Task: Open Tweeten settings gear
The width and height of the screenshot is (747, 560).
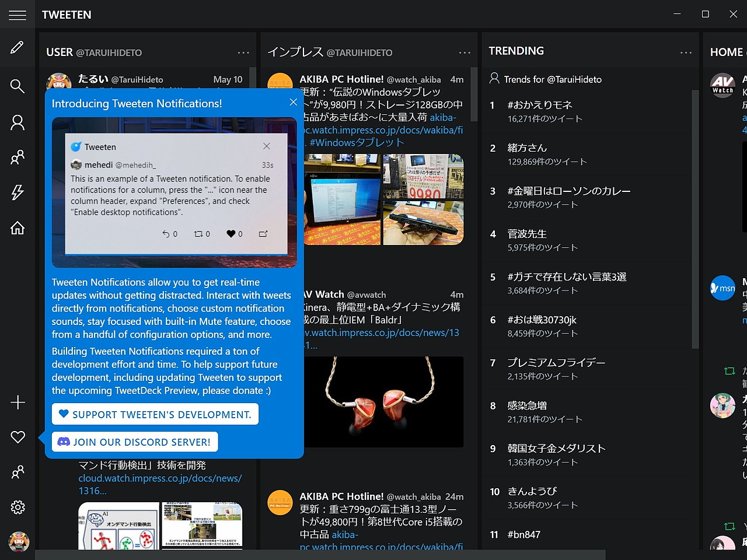Action: point(18,507)
